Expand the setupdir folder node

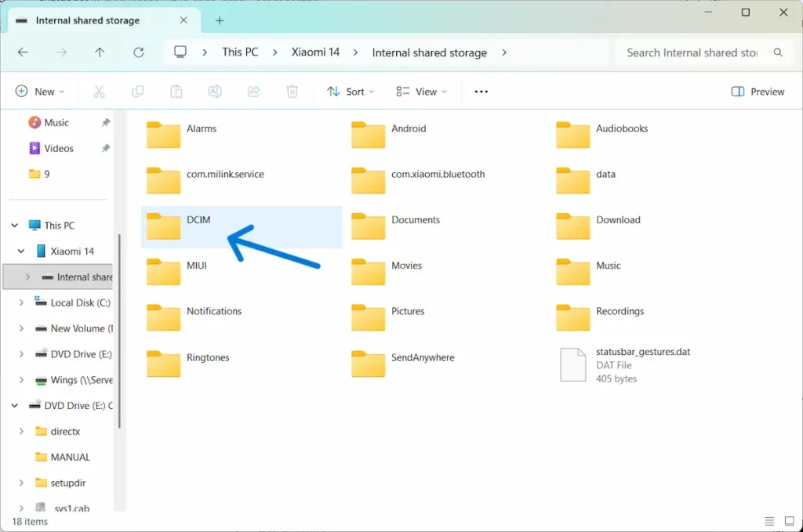[x=21, y=483]
